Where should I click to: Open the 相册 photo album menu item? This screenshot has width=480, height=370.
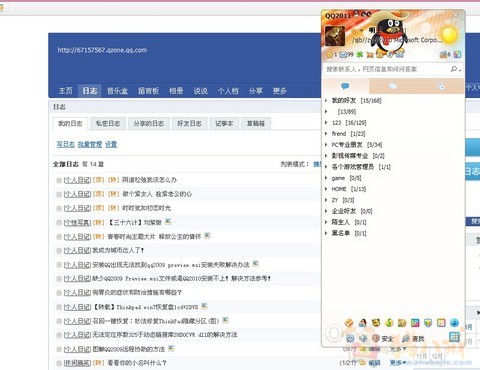[176, 91]
